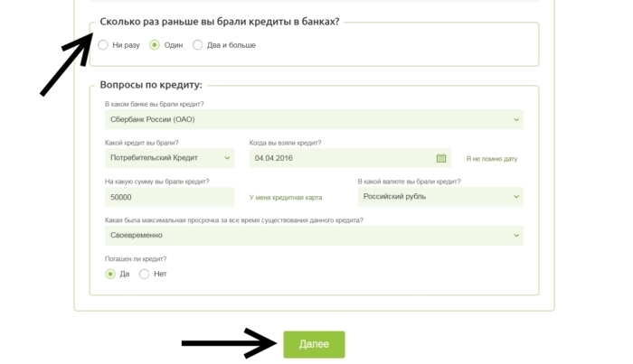Follow the 'У меня кредитная карта' link

tap(285, 198)
